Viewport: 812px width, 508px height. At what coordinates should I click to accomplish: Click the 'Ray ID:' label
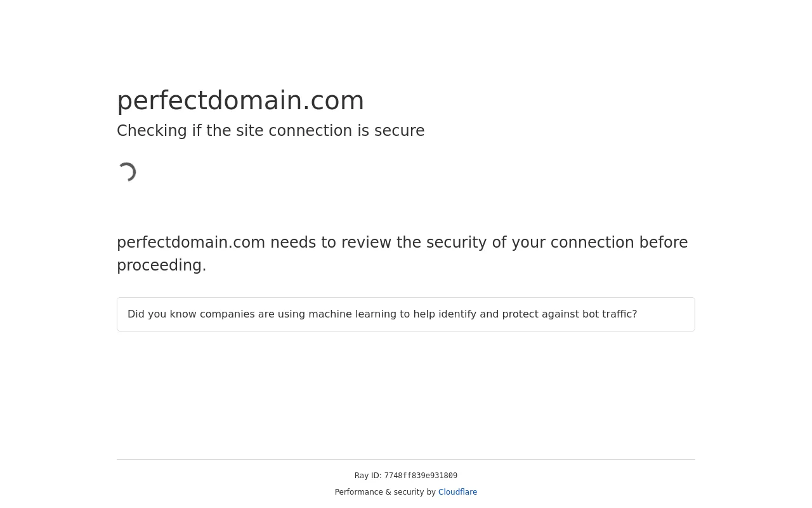(x=368, y=476)
